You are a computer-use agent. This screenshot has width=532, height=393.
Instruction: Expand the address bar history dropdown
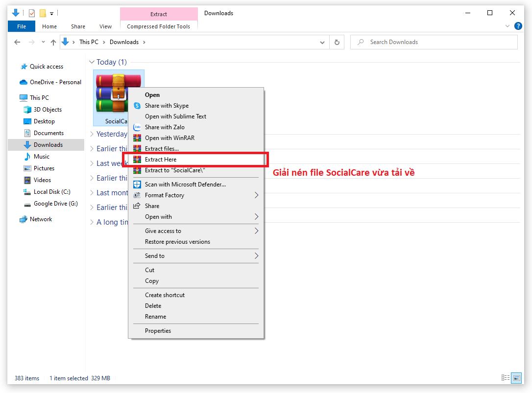pos(322,43)
